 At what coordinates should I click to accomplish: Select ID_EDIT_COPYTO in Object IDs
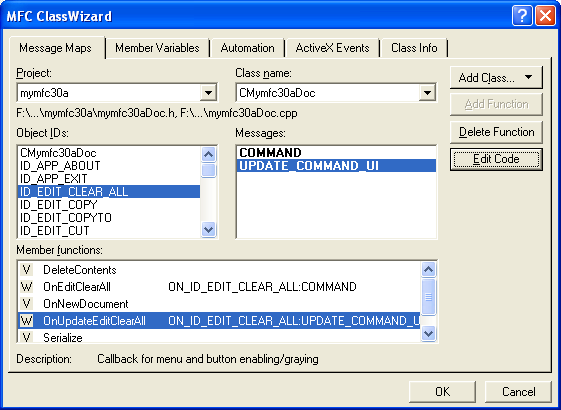click(109, 218)
